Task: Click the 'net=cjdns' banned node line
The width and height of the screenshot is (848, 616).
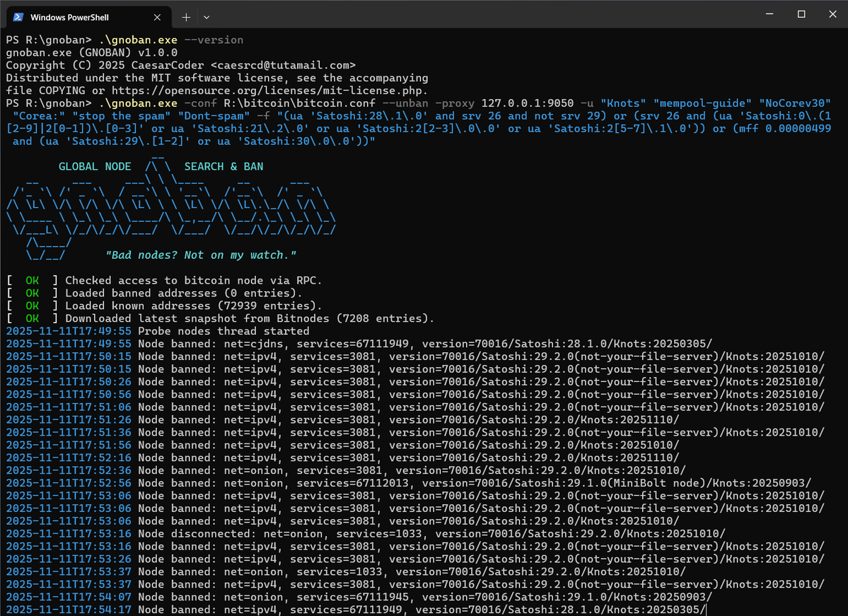Action: click(359, 344)
